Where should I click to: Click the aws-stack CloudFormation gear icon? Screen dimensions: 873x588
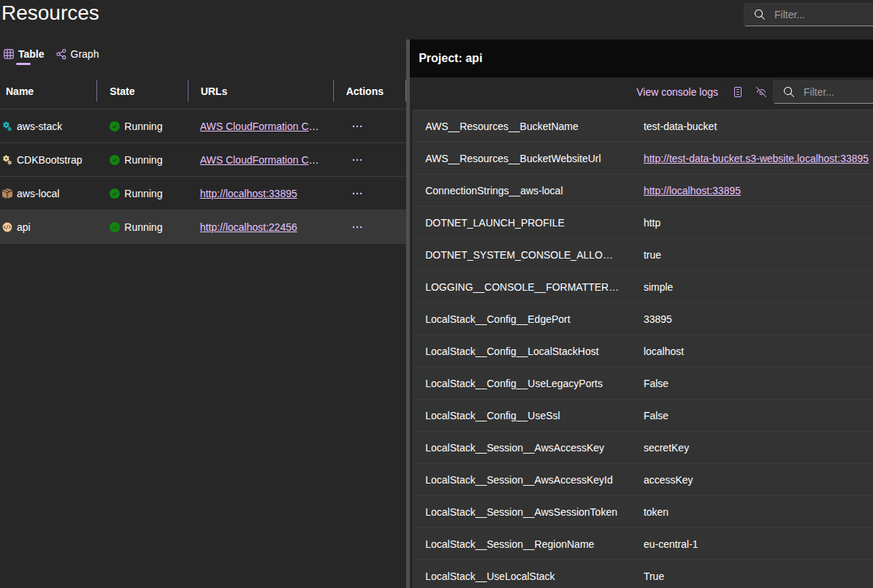coord(8,126)
